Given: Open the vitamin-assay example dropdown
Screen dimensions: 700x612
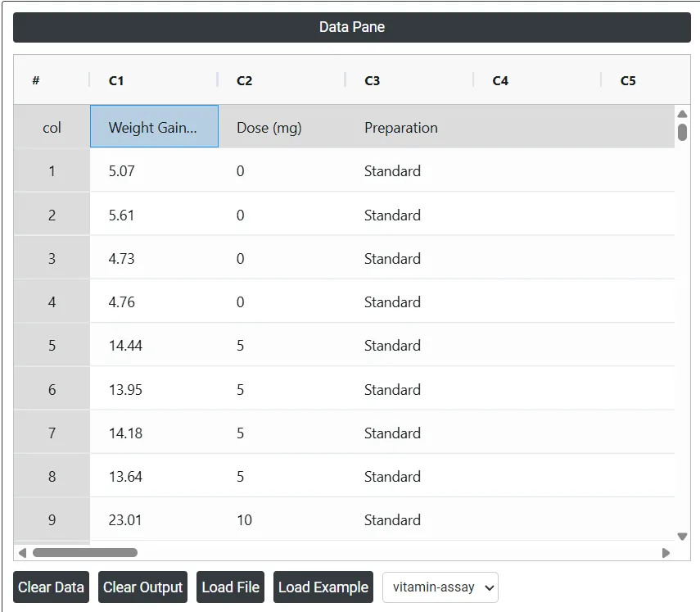Looking at the screenshot, I should click(440, 587).
